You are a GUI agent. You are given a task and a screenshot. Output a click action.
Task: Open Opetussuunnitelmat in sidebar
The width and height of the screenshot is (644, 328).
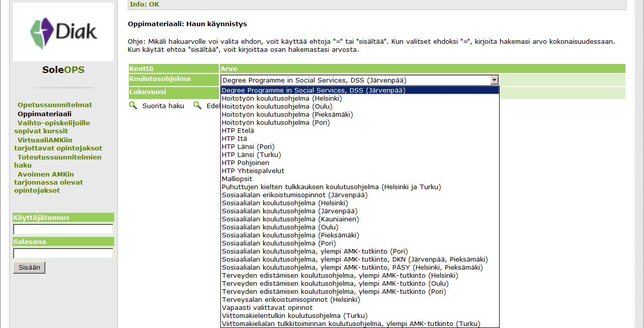click(55, 105)
